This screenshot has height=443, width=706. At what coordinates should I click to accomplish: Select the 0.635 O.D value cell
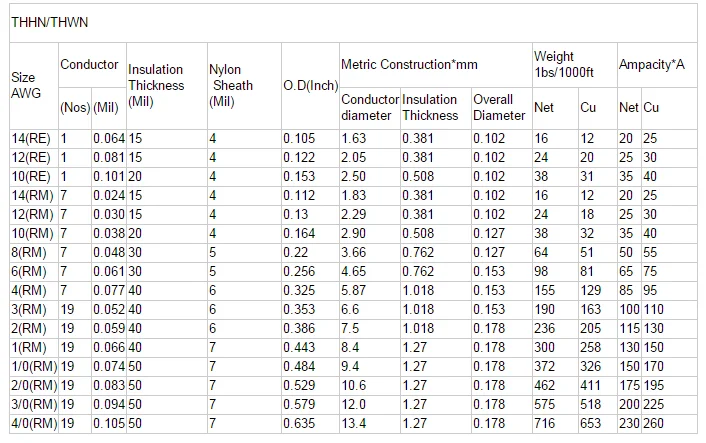[300, 425]
